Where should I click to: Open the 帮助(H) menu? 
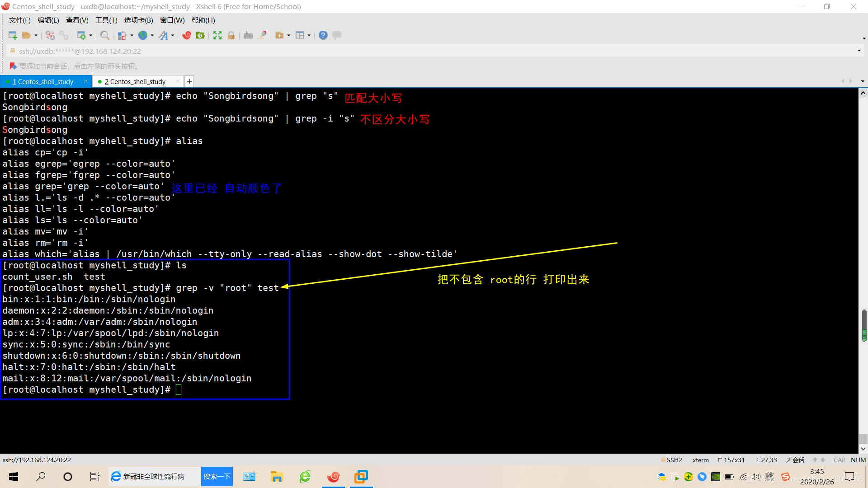click(x=203, y=20)
